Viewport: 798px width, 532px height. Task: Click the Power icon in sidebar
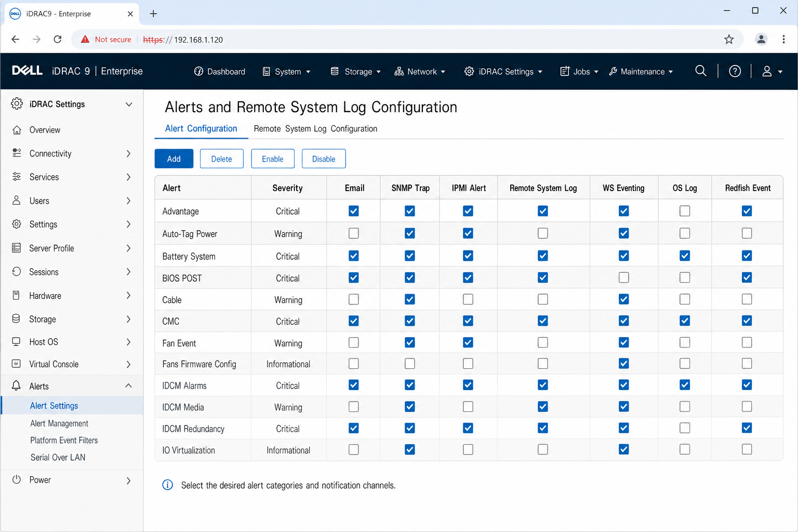click(17, 479)
